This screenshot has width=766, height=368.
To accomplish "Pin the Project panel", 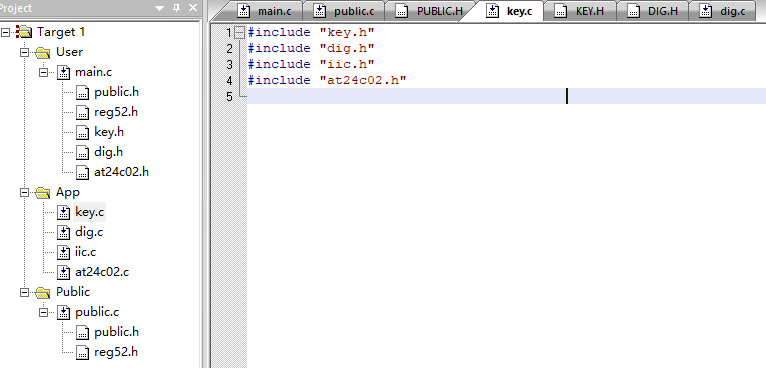I will point(177,8).
